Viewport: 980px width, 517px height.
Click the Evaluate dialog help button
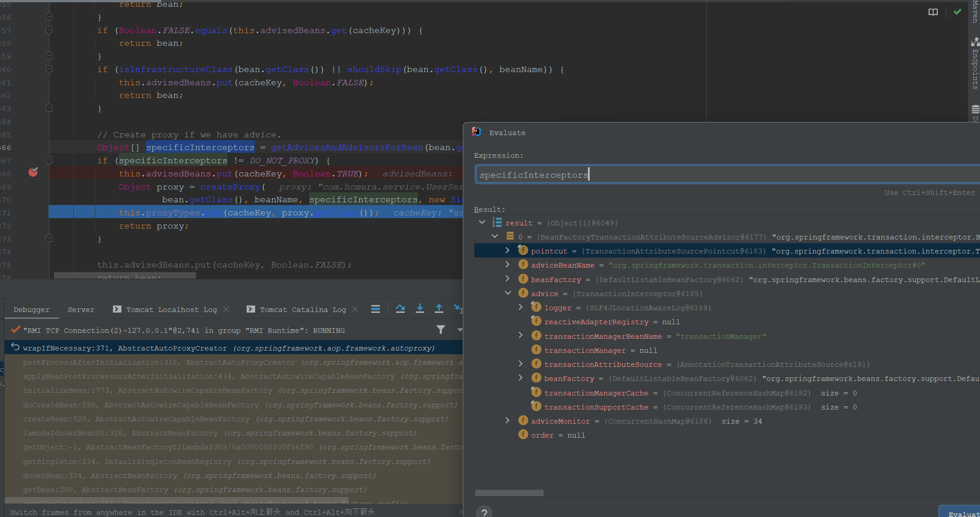point(484,512)
